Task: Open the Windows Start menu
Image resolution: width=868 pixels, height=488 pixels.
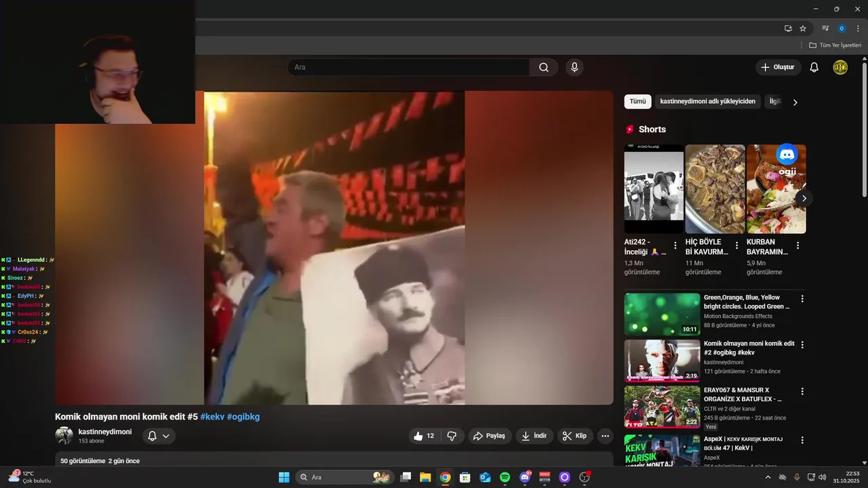Action: (284, 477)
